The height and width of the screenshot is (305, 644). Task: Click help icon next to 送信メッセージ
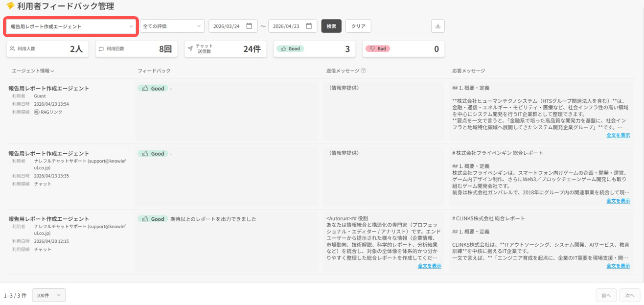click(x=364, y=70)
